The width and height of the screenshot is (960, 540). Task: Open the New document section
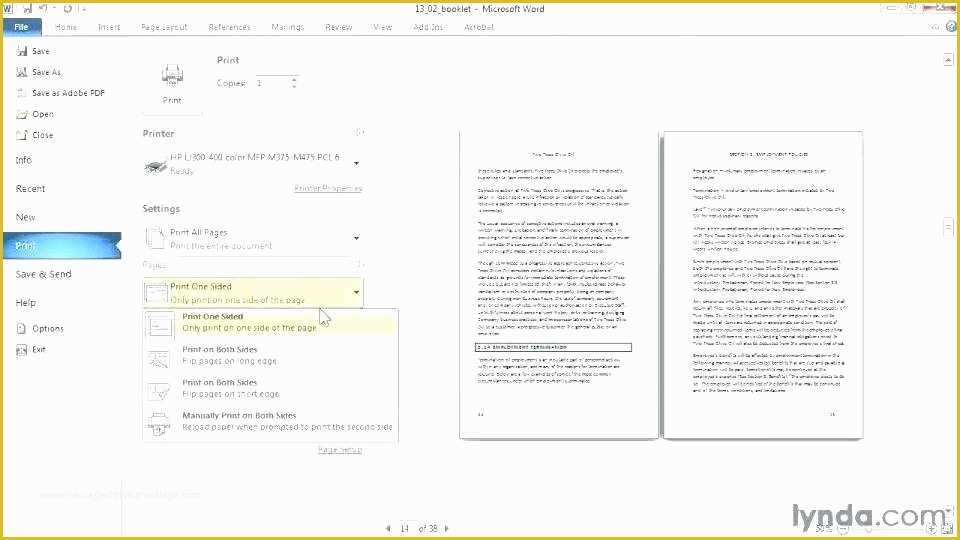point(25,217)
